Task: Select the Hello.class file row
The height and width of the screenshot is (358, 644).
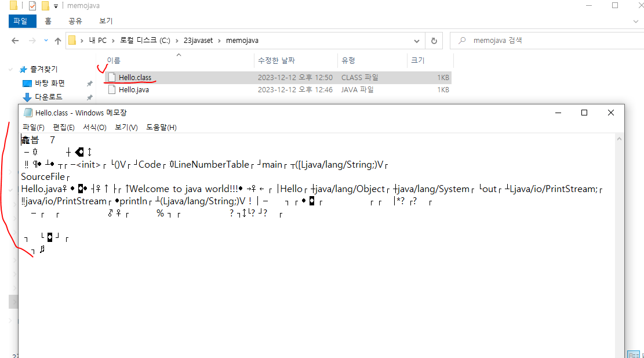Action: point(278,78)
